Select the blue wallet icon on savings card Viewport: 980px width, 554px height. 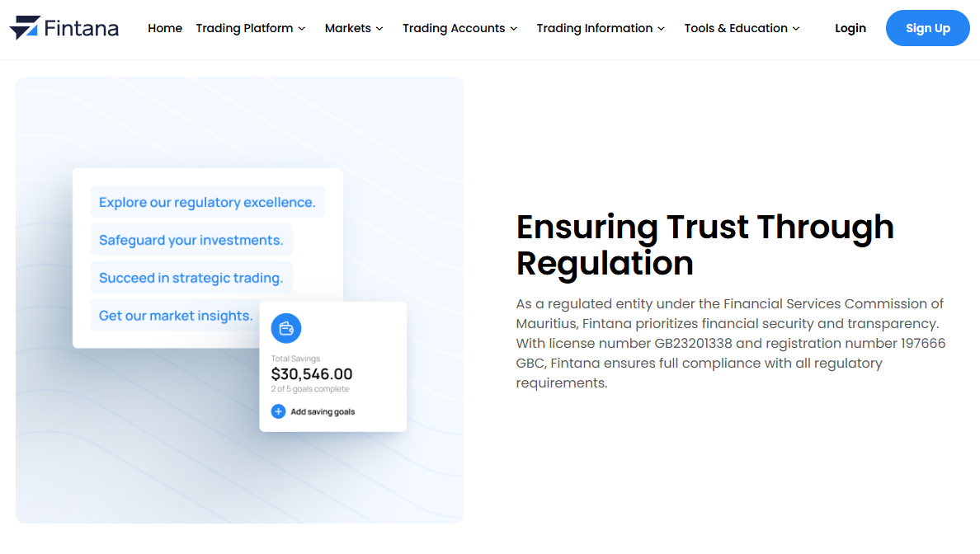(286, 328)
